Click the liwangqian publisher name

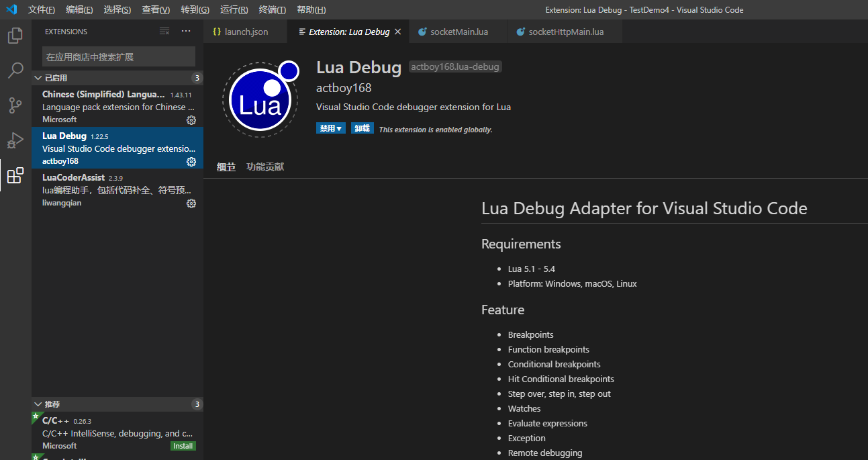click(62, 203)
